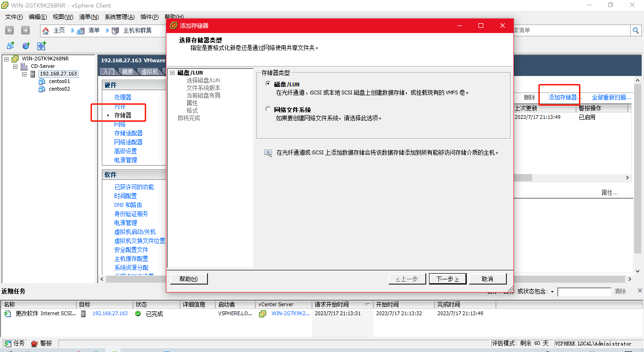This screenshot has height=352, width=644.
Task: Click the 帮助(H) button
Action: [x=189, y=279]
